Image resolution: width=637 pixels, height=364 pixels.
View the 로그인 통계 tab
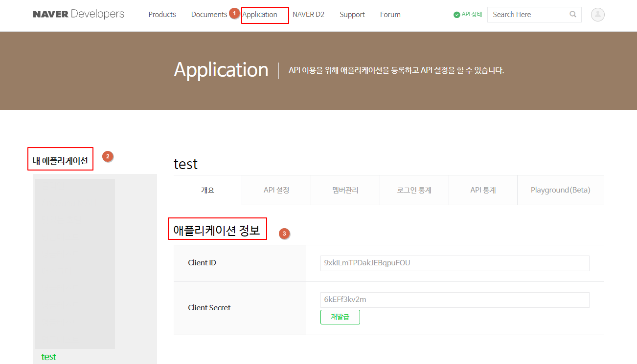(414, 190)
